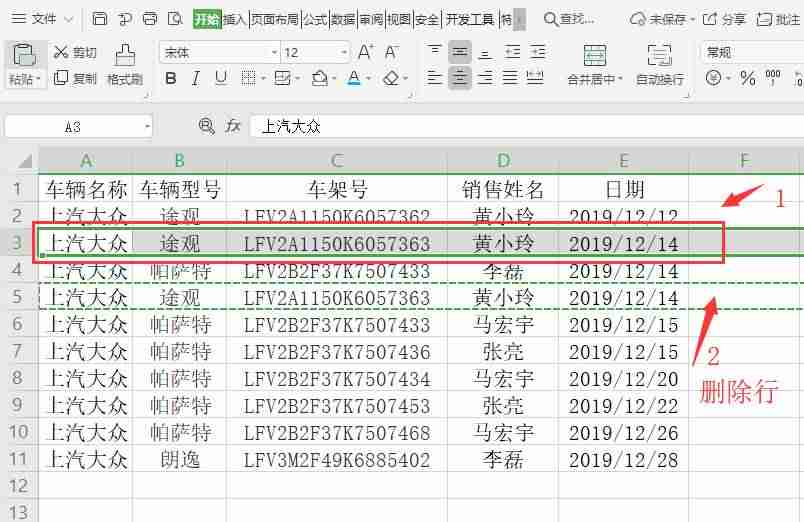Click the eraser clear formatting icon

[391, 78]
